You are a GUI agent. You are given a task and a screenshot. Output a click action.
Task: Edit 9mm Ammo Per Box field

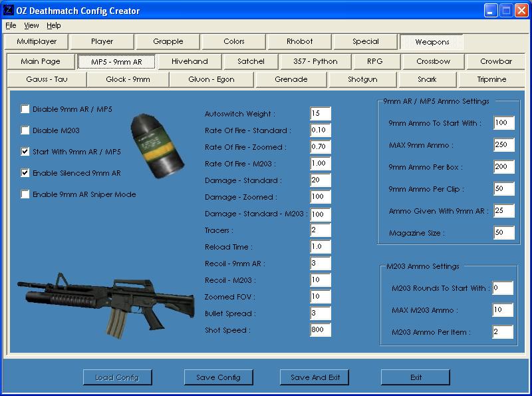(x=504, y=167)
